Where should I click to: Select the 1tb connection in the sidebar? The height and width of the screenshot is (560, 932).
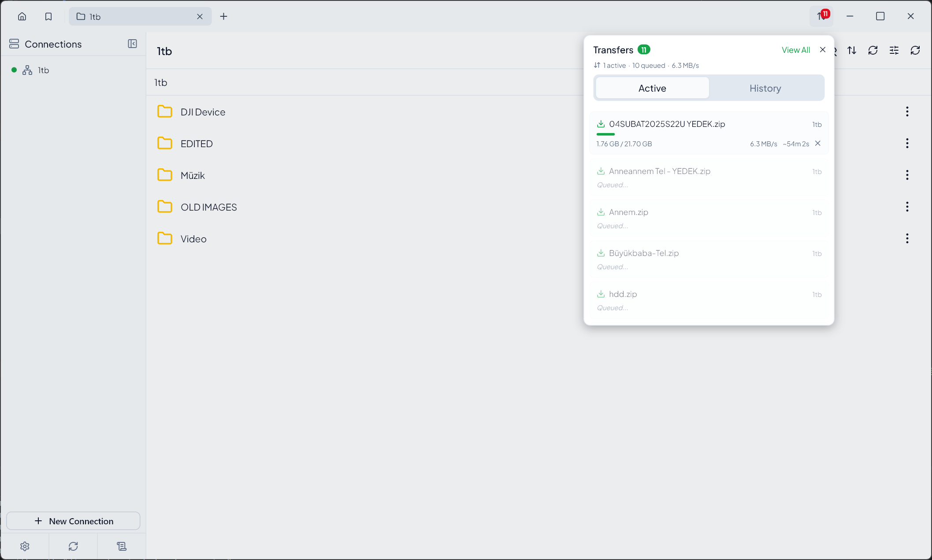pyautogui.click(x=43, y=70)
